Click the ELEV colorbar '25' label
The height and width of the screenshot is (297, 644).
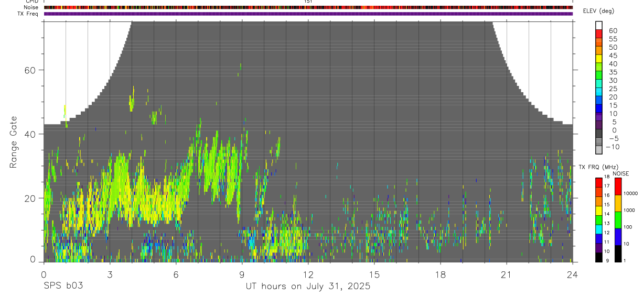(612, 89)
